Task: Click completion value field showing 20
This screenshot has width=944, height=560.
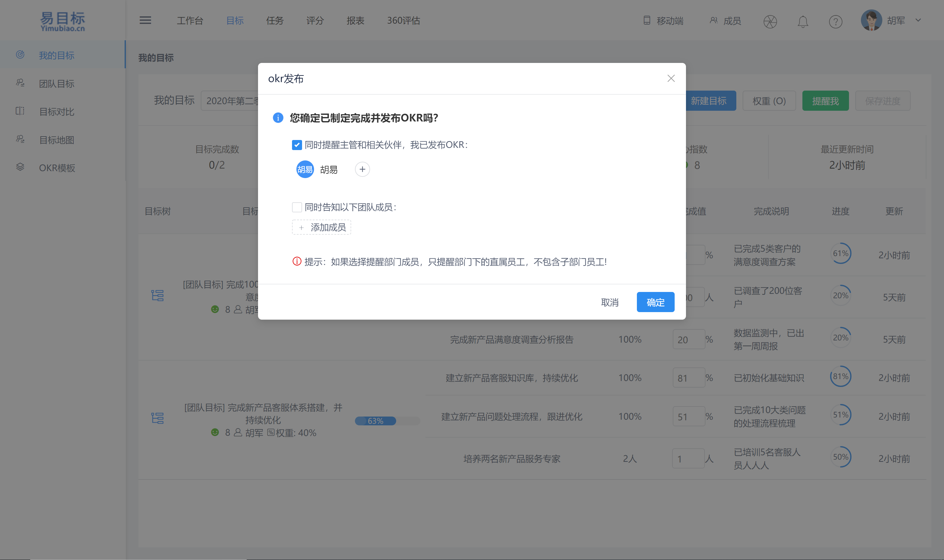Action: pyautogui.click(x=688, y=340)
